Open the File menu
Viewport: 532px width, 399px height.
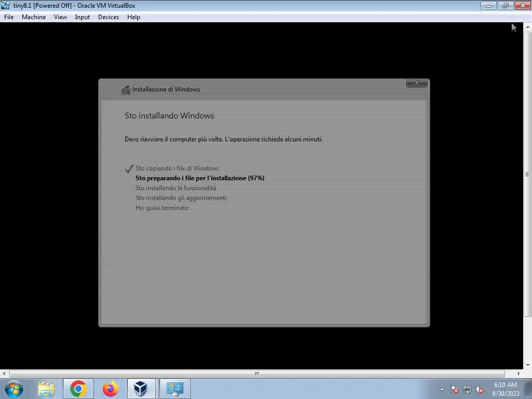[9, 17]
